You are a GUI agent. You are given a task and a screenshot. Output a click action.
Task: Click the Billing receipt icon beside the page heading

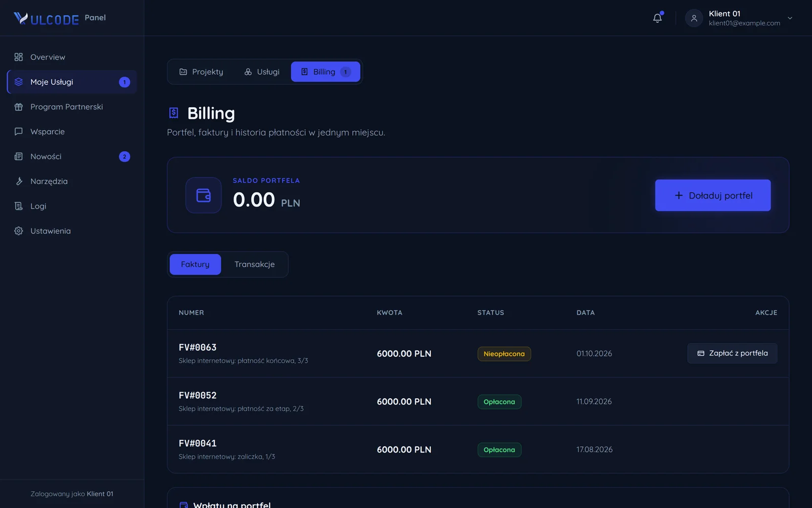point(174,113)
